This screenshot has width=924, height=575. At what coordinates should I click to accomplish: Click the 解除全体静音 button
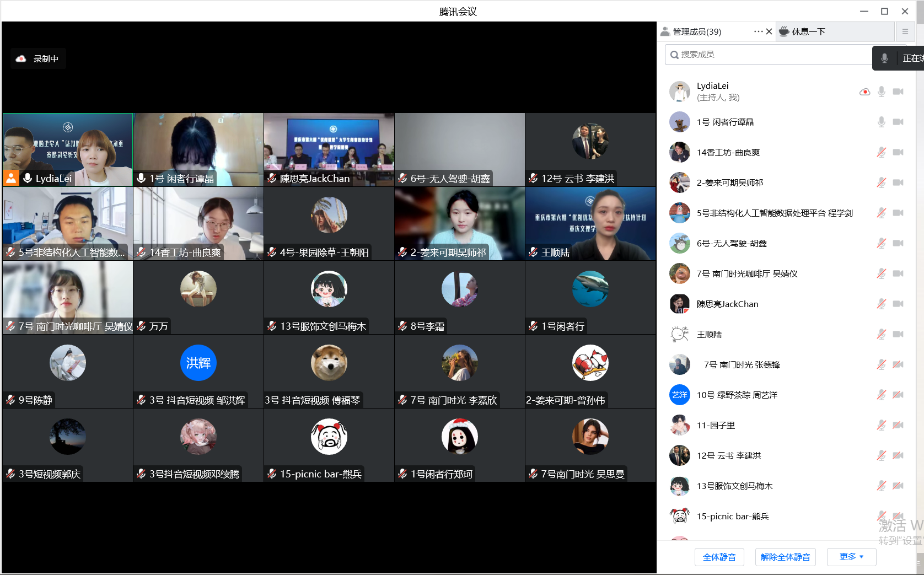(785, 557)
